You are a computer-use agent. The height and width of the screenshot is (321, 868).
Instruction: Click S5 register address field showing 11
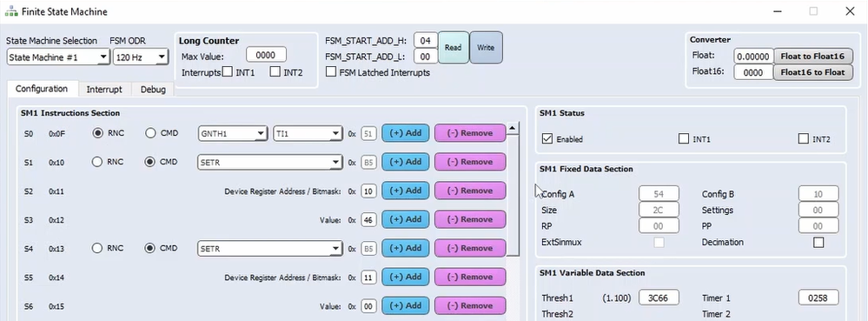[368, 278]
